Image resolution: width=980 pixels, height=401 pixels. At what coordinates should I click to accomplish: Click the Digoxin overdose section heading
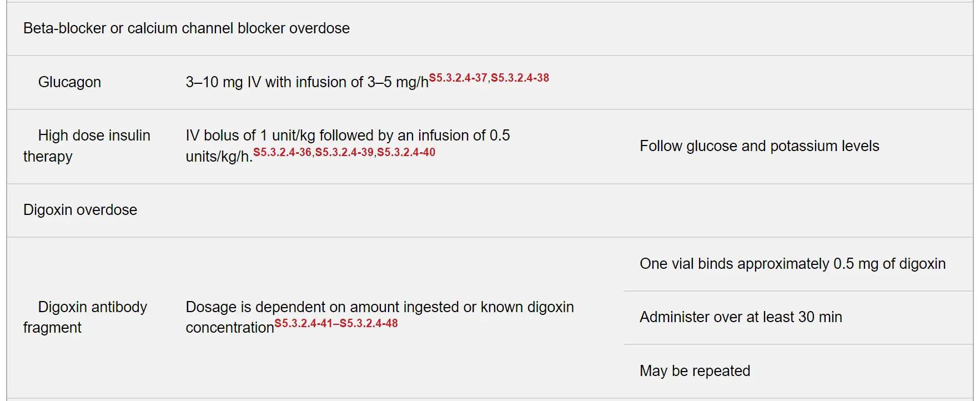click(x=80, y=210)
